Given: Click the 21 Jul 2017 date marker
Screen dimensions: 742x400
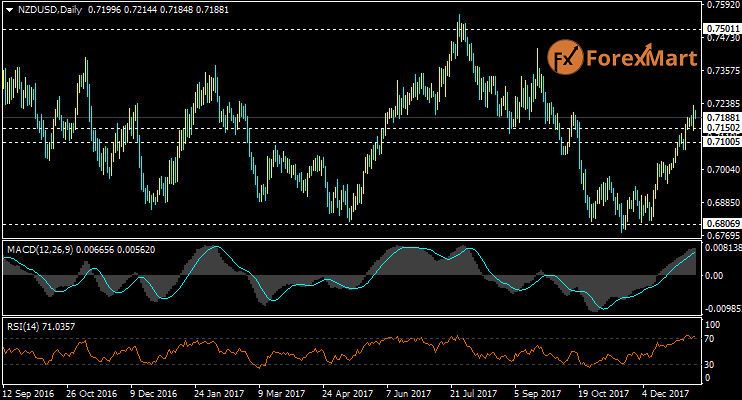Looking at the screenshot, I should coord(474,393).
